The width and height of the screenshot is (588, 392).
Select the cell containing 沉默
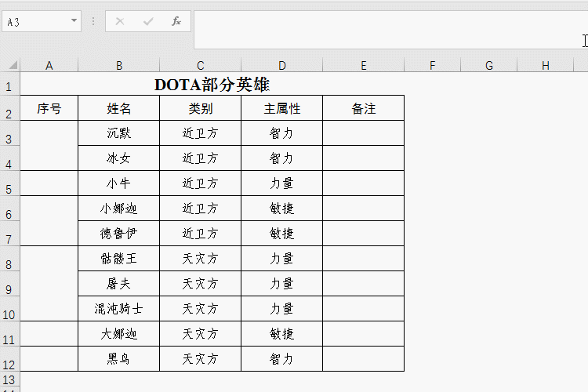pyautogui.click(x=119, y=133)
